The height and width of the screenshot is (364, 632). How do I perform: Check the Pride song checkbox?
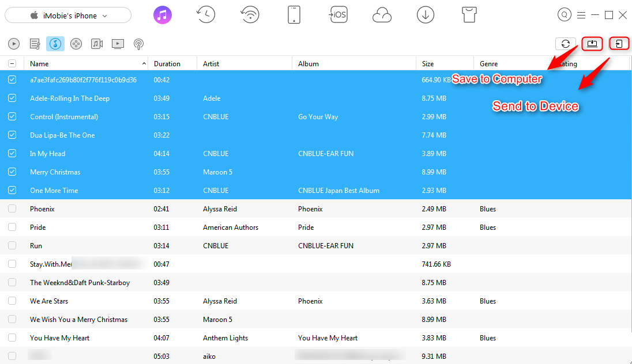coord(12,227)
